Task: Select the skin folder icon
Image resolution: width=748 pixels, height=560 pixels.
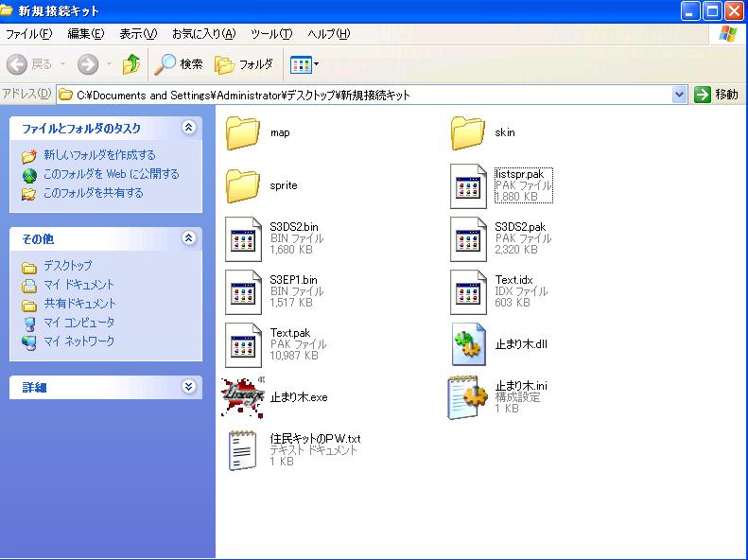Action: [x=468, y=133]
